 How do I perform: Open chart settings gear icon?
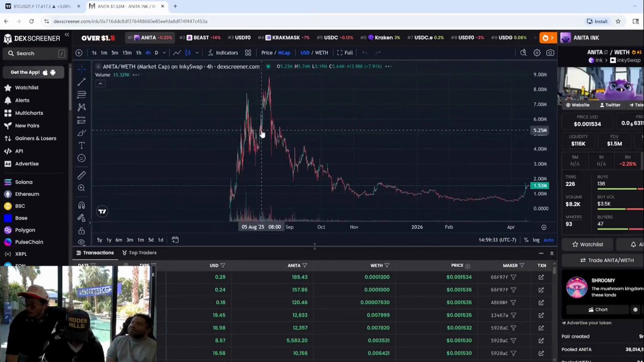[x=537, y=53]
